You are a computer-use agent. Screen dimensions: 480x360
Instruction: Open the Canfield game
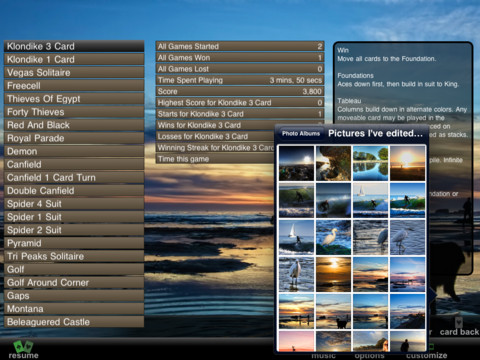point(74,165)
